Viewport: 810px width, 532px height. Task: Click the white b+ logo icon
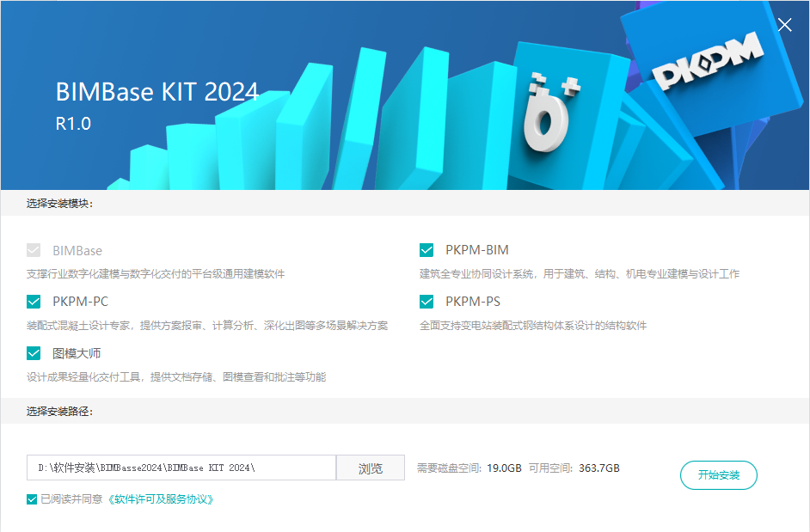click(550, 113)
